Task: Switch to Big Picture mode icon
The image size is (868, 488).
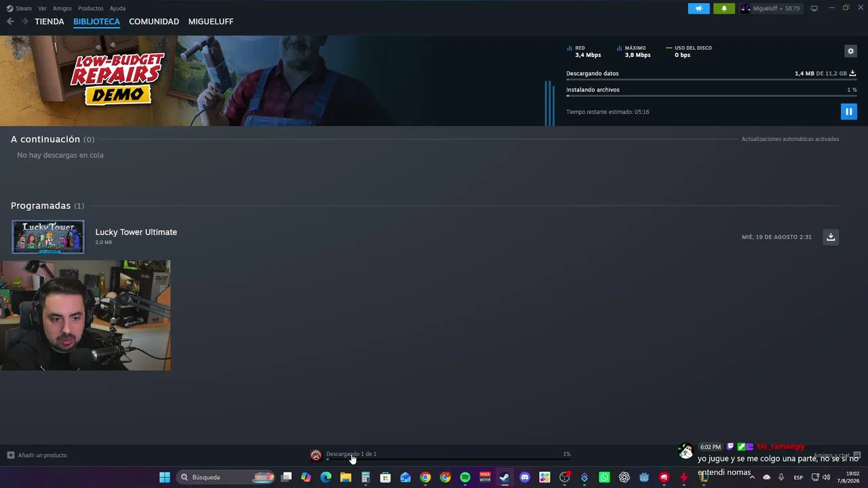Action: 814,9
